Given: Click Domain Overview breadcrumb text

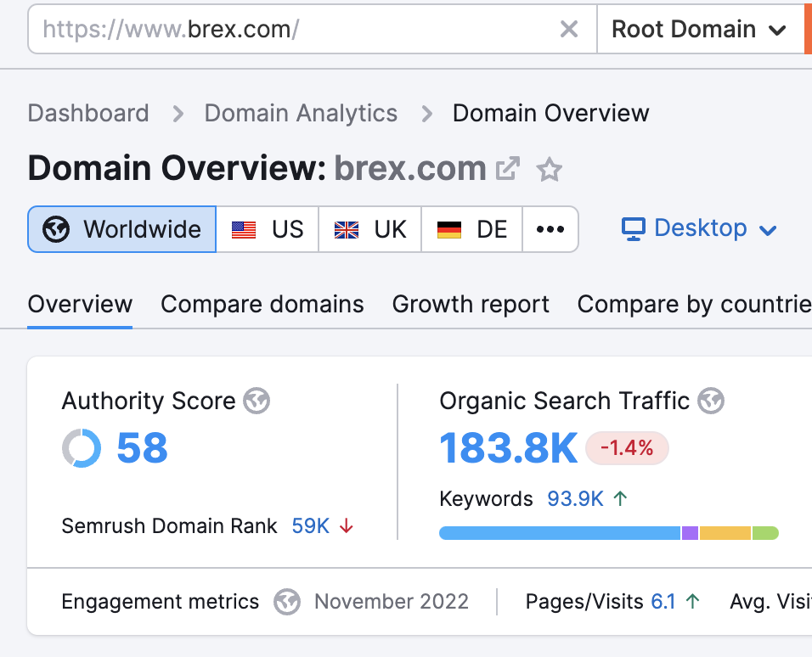Looking at the screenshot, I should coord(550,113).
